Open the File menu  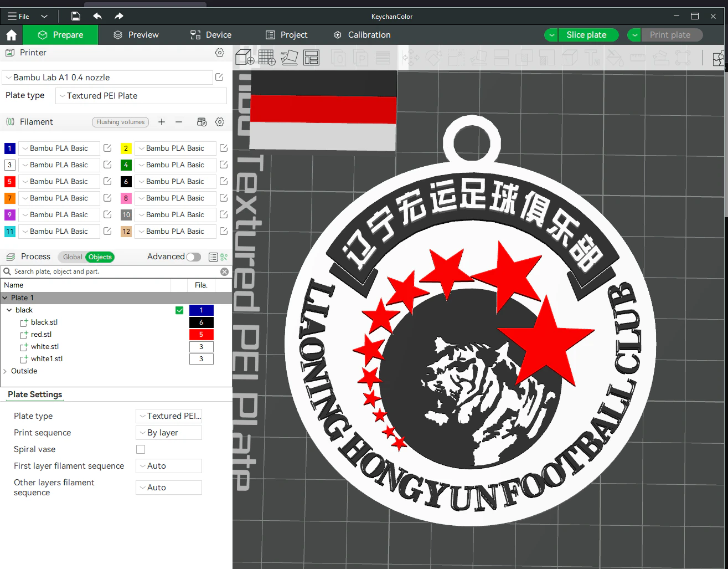pyautogui.click(x=18, y=16)
